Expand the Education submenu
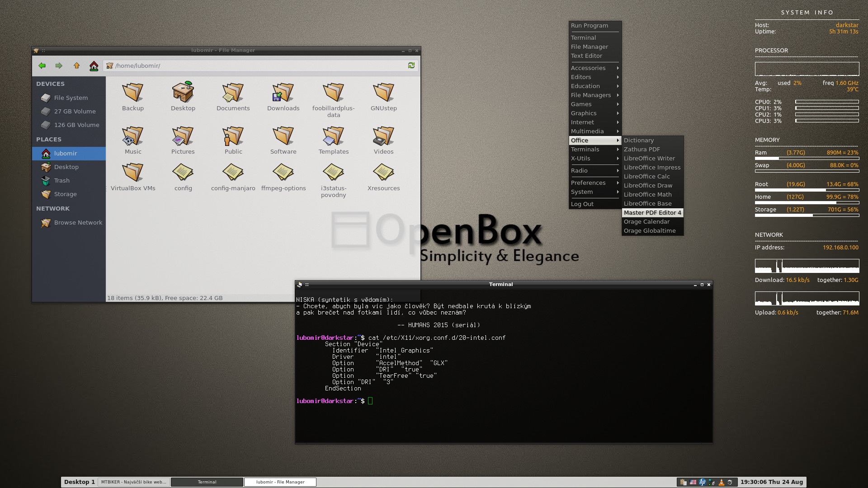868x488 pixels. pos(595,86)
